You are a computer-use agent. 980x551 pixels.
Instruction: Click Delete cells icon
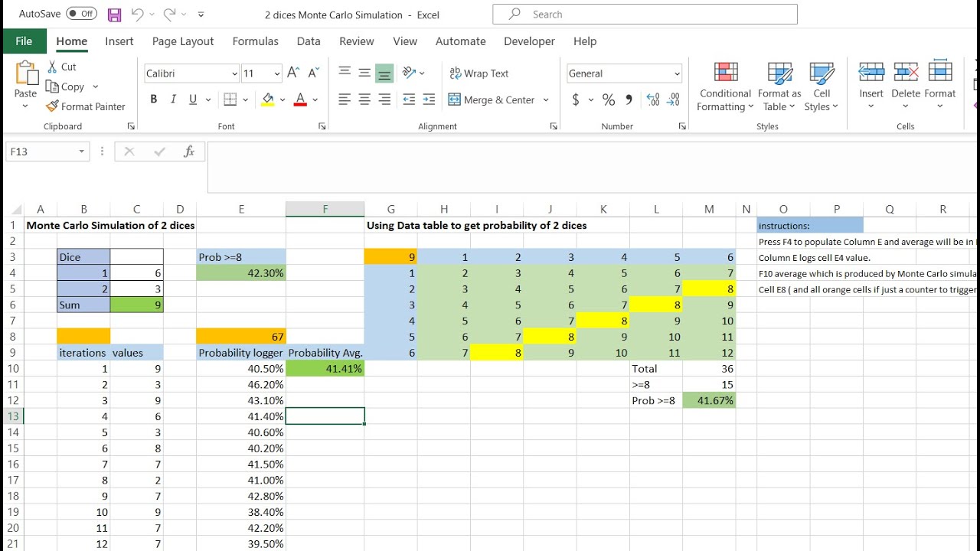pos(906,71)
